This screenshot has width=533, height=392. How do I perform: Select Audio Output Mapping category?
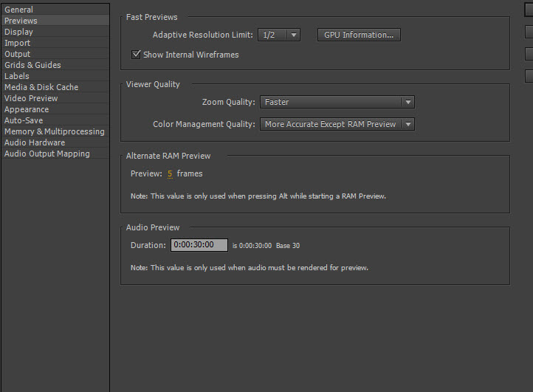[47, 154]
